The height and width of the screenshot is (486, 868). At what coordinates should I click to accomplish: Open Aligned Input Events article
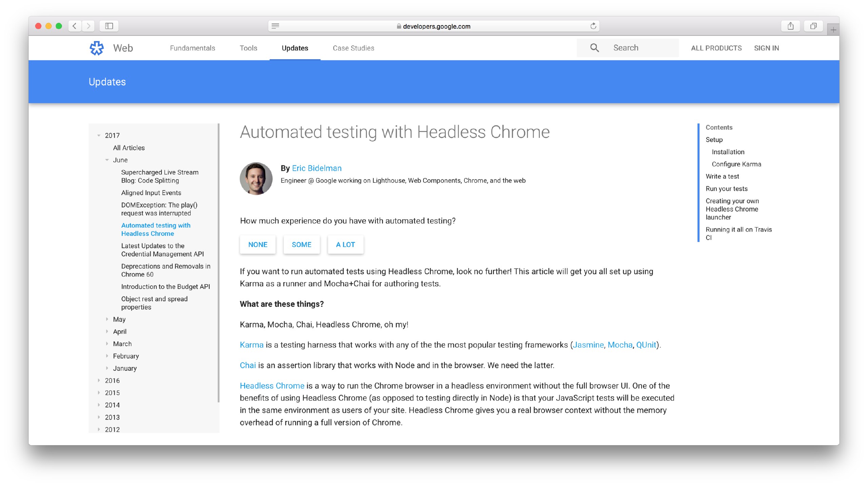151,193
